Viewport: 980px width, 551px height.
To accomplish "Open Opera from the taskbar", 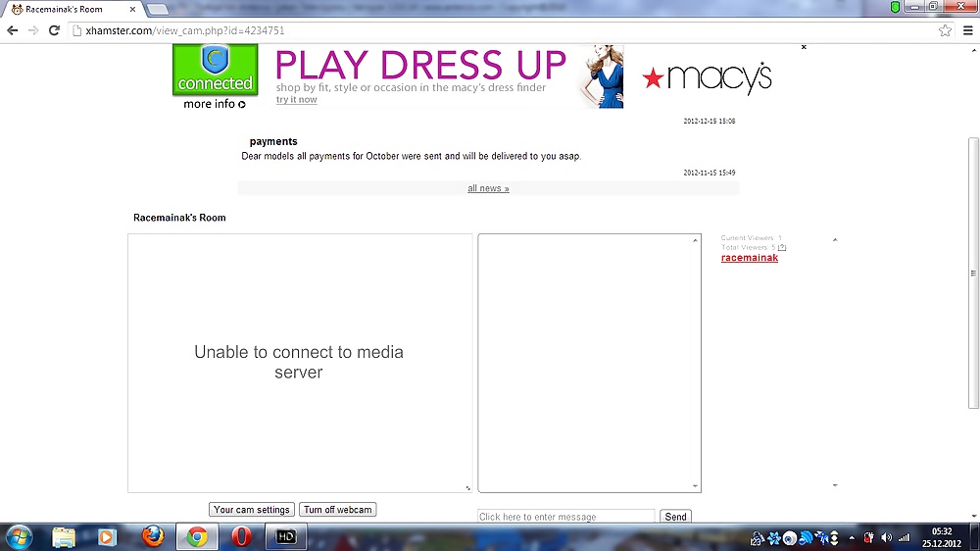I will [241, 536].
